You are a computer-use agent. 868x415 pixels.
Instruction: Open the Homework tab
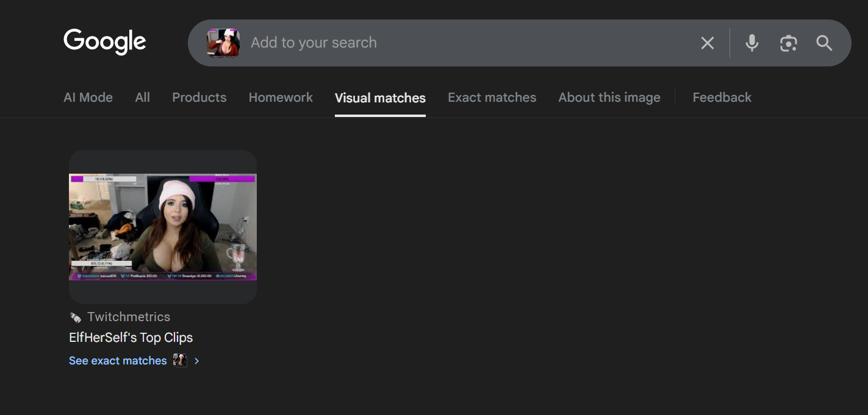(281, 98)
